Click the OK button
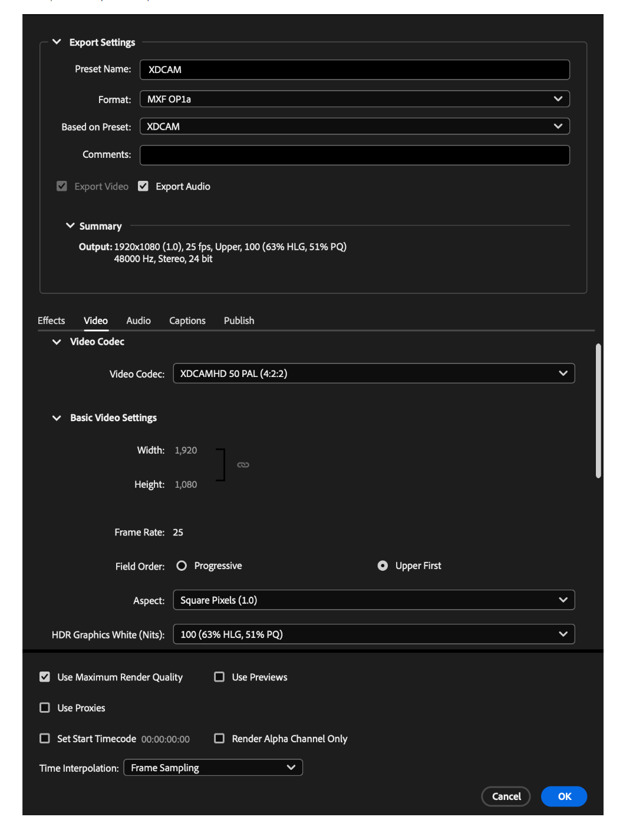The height and width of the screenshot is (840, 623). coord(564,796)
